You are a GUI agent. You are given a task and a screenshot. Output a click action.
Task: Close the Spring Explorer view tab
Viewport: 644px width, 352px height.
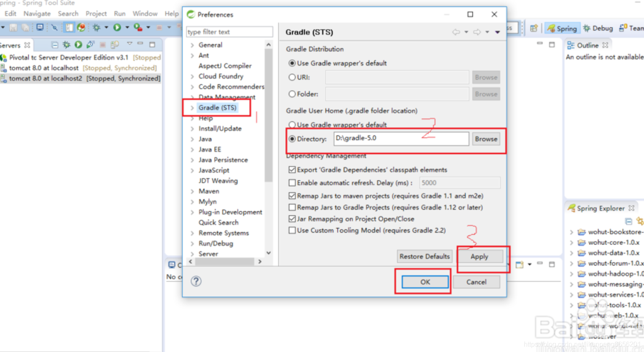[x=631, y=208]
